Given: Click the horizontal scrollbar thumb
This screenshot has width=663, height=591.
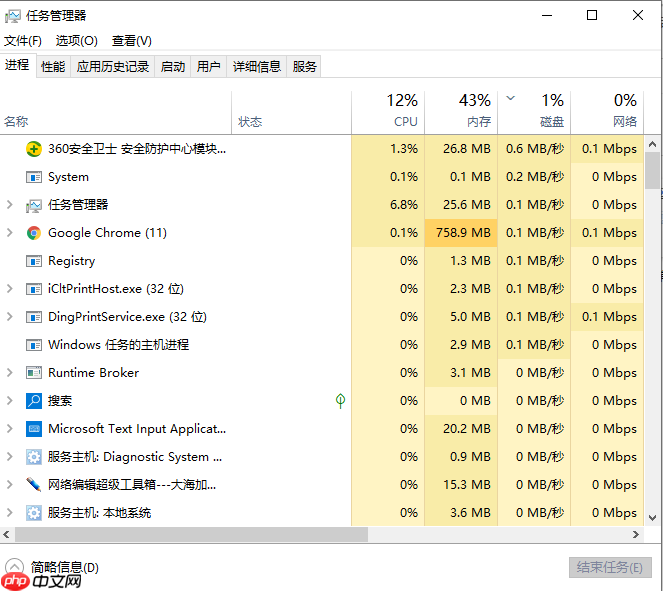Looking at the screenshot, I should 191,534.
